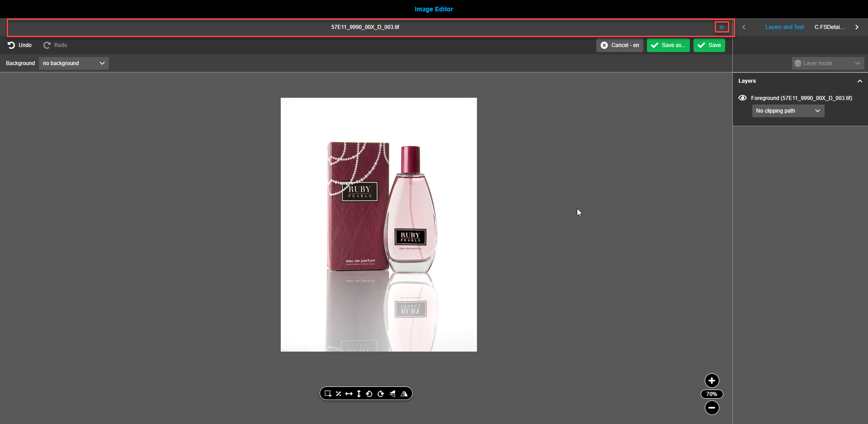Open the resize by percentage tool
The height and width of the screenshot is (424, 868).
[339, 394]
